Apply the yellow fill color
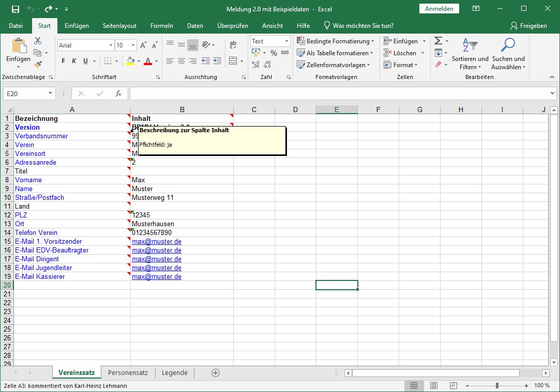Image resolution: width=560 pixels, height=392 pixels. 131,61
